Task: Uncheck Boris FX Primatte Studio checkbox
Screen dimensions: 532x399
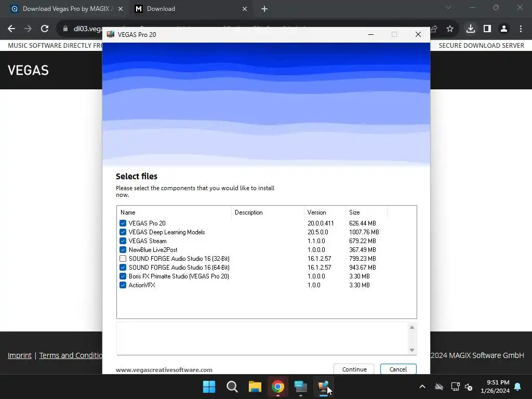Action: click(123, 276)
